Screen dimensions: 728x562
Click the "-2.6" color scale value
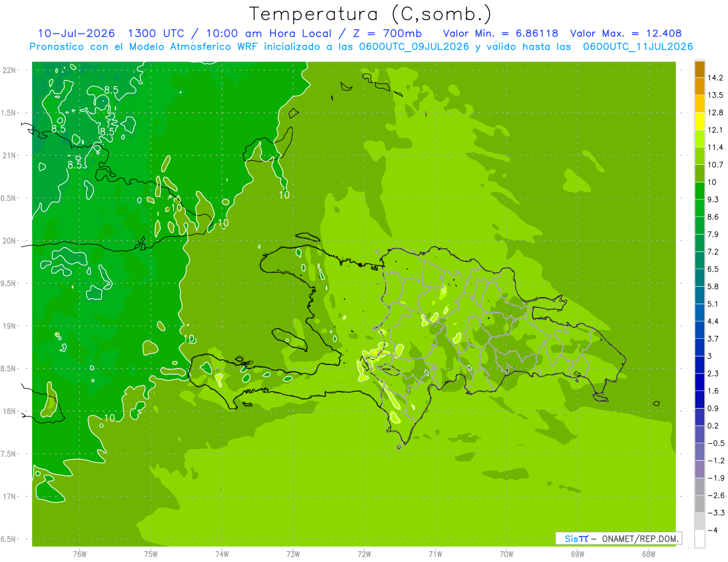(x=715, y=495)
